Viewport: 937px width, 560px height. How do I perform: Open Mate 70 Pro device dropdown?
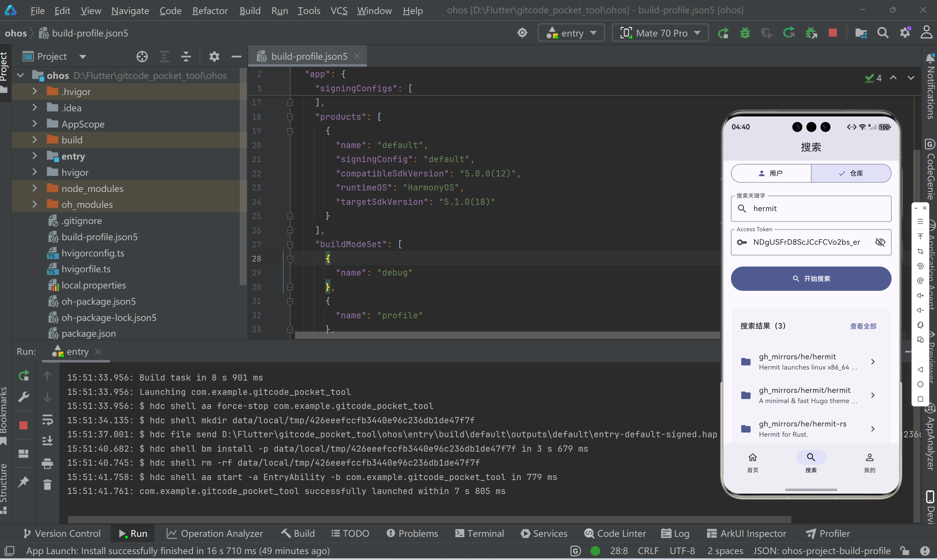(x=660, y=33)
